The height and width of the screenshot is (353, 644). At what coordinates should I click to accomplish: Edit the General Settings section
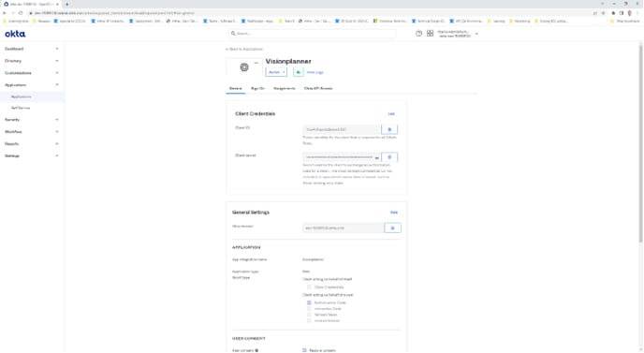click(394, 213)
